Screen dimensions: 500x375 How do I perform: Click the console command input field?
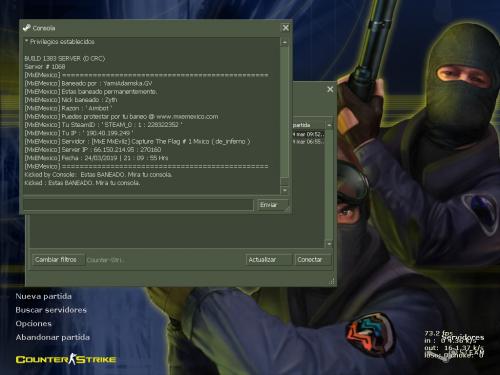(x=138, y=205)
